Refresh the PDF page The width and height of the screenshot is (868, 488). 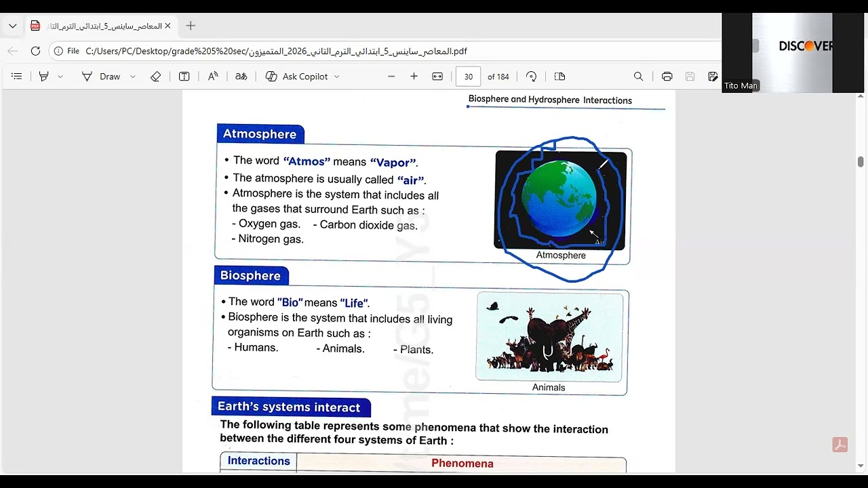click(x=35, y=51)
